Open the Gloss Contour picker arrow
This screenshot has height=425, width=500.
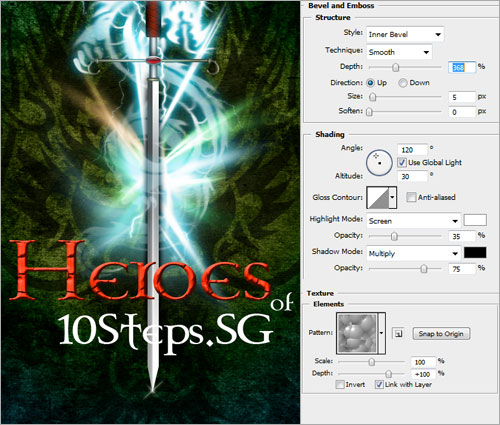coord(392,197)
